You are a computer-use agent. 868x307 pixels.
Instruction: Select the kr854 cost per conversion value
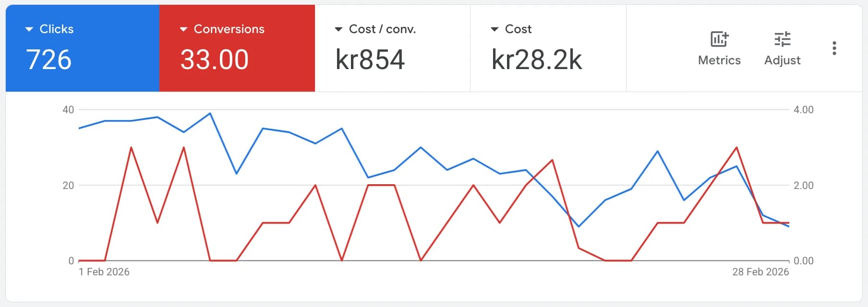click(x=370, y=60)
